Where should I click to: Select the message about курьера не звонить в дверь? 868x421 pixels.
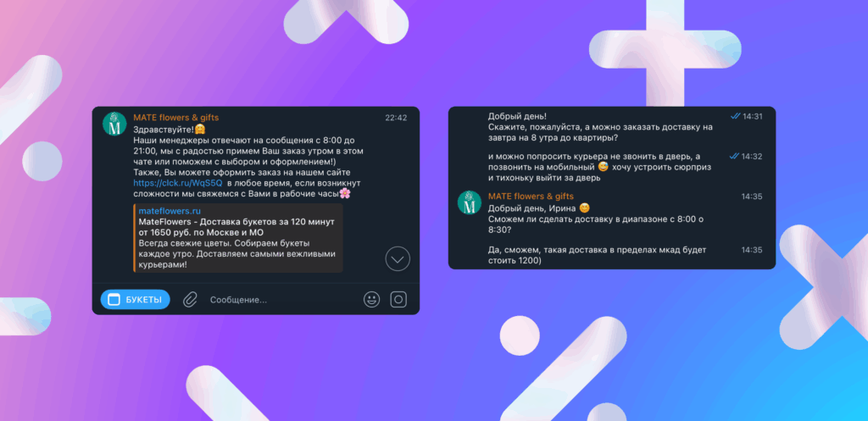pyautogui.click(x=599, y=167)
